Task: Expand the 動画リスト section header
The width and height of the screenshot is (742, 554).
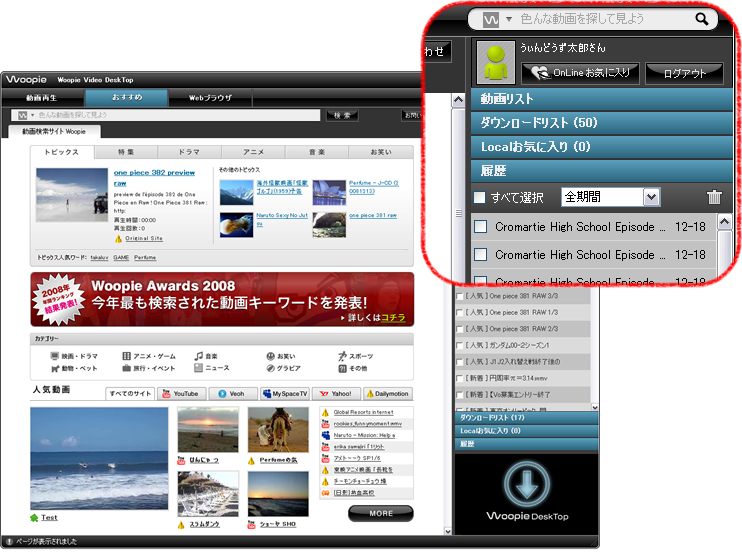Action: click(x=601, y=99)
